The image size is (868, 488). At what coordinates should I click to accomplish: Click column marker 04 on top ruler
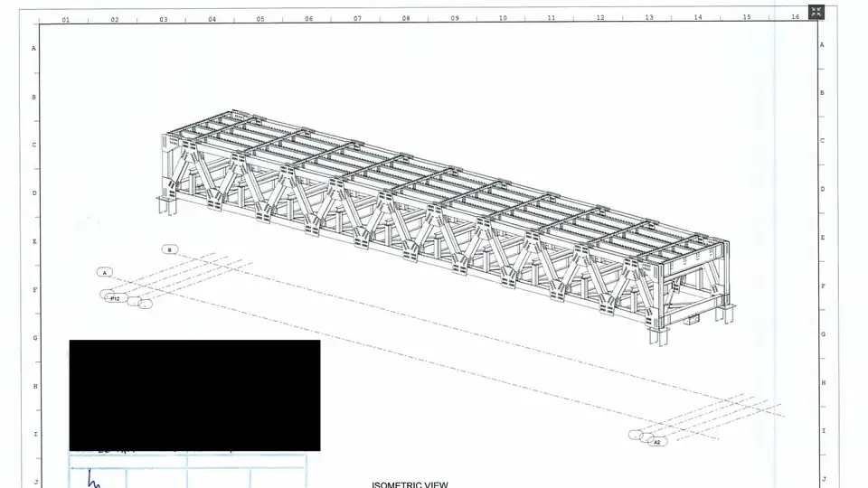(x=212, y=19)
